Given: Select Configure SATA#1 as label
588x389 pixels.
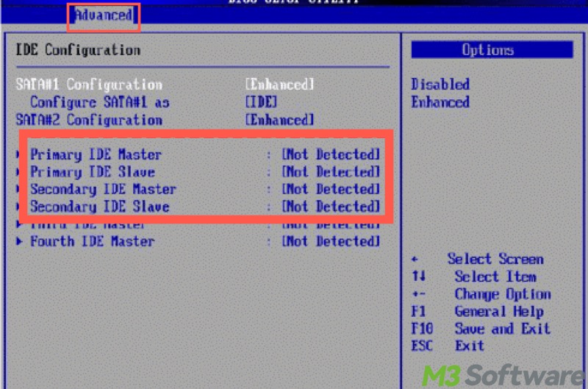Looking at the screenshot, I should point(100,102).
